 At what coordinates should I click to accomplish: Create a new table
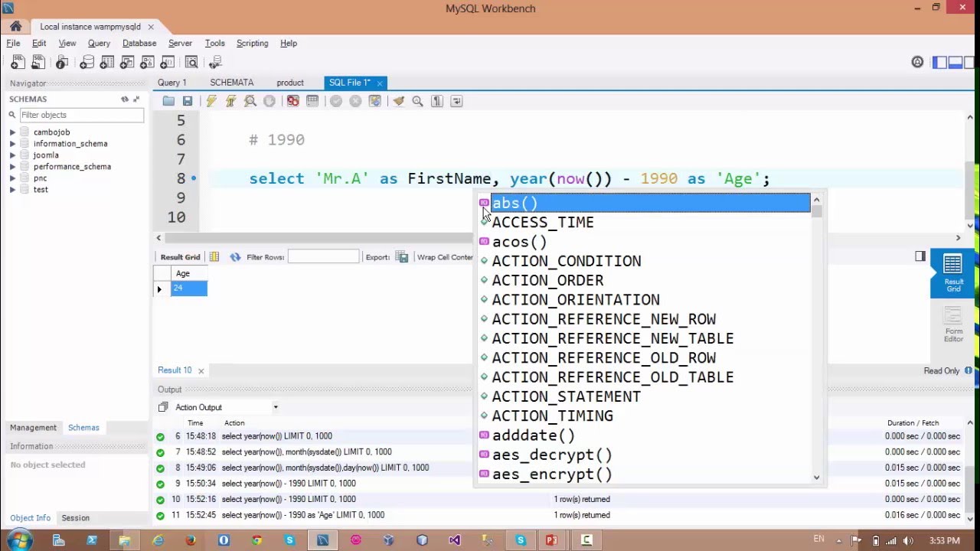point(107,62)
